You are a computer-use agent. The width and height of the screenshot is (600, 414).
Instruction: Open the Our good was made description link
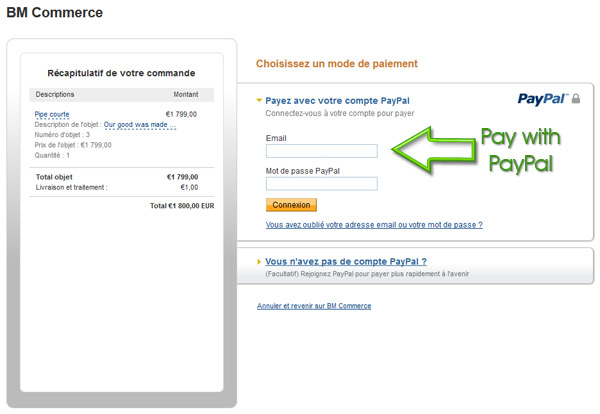[140, 125]
